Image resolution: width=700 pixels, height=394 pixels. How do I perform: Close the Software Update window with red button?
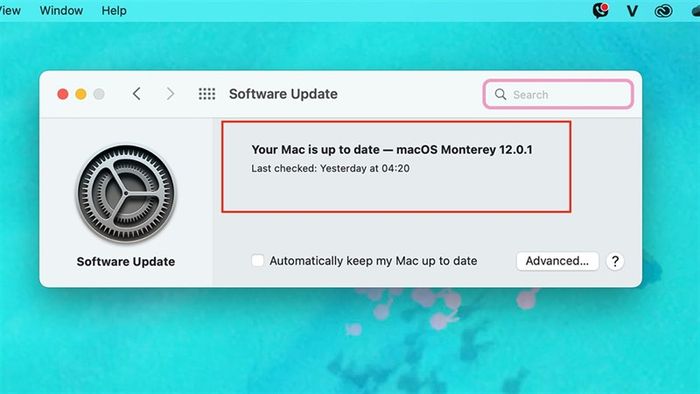click(63, 94)
